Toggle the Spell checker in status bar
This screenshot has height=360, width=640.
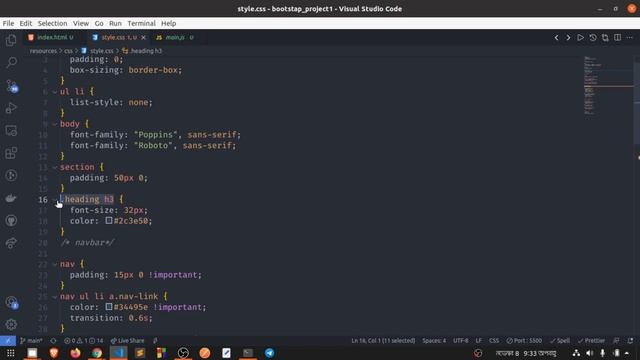560,340
